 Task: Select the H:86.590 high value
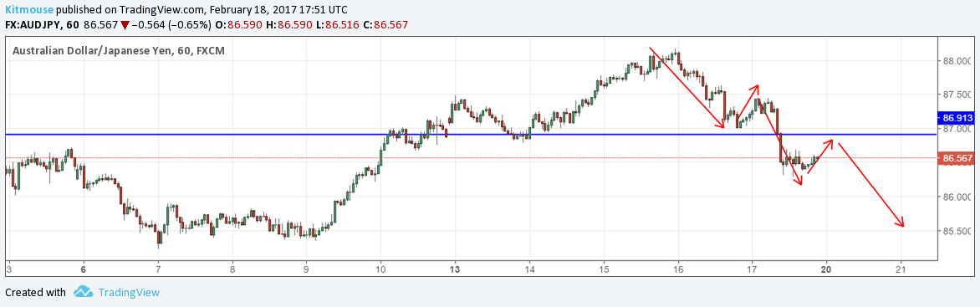tap(289, 24)
